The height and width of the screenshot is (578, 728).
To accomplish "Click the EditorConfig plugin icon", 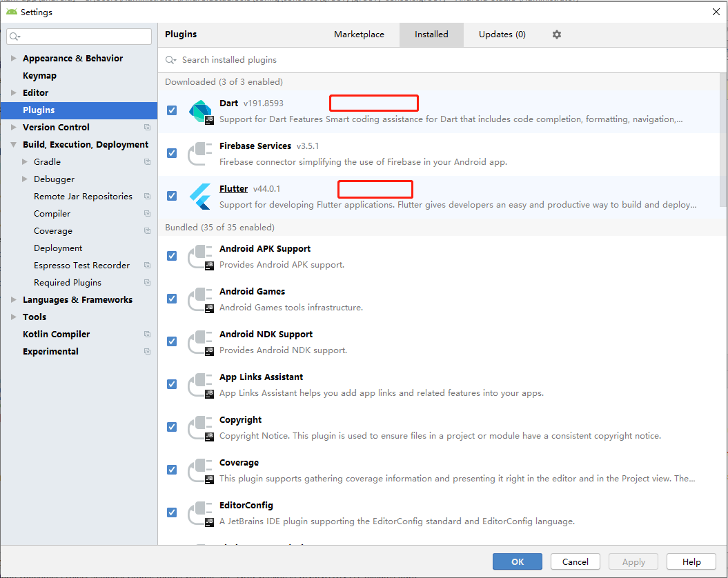I will click(200, 513).
